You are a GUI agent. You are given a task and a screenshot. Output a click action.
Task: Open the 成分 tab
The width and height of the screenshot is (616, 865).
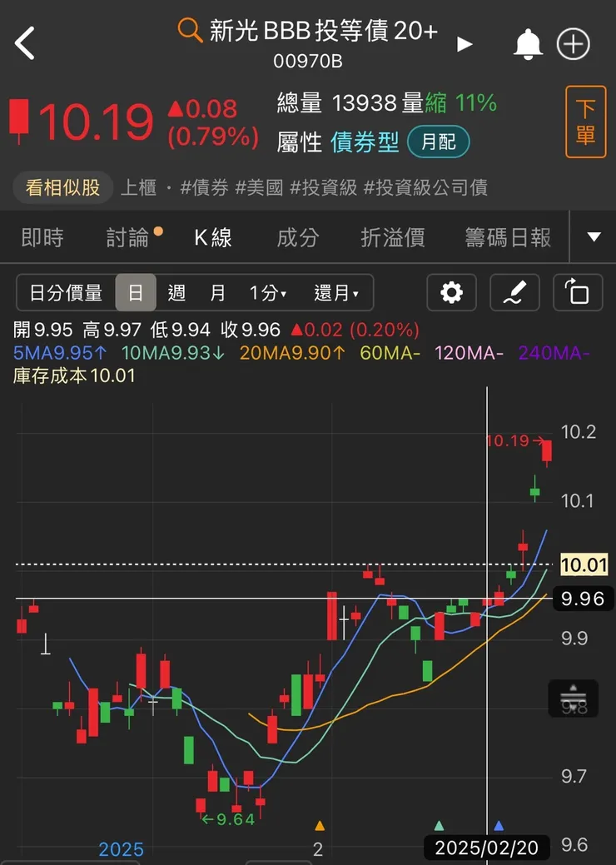point(298,238)
